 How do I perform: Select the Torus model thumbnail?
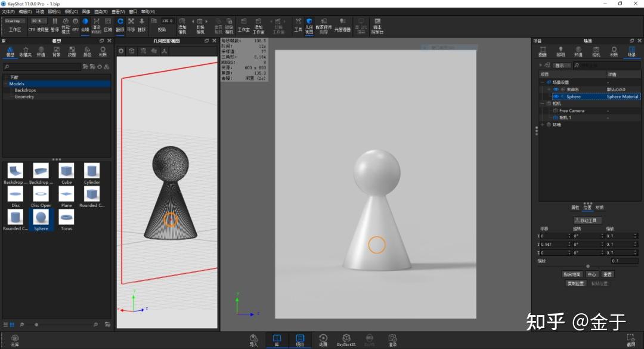66,217
